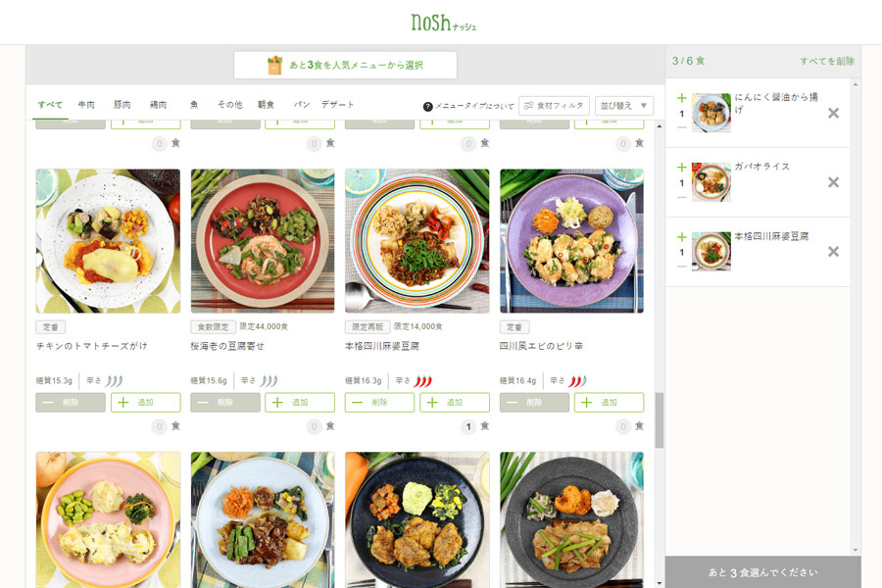Click the menu list vertical scrollbar handle

[x=660, y=419]
